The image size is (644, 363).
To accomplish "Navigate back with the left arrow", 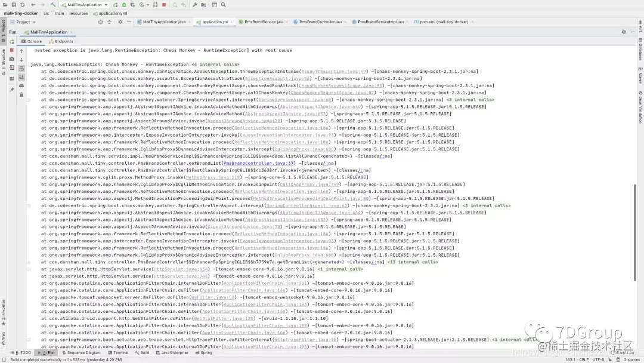I will 33,5.
